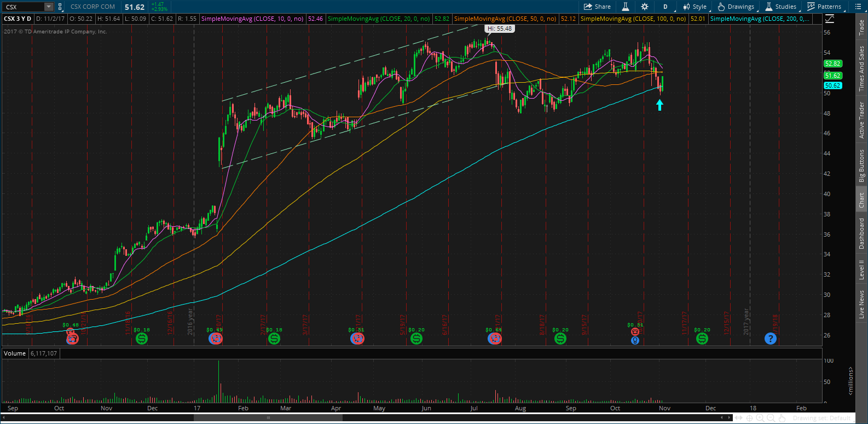Click the 51.62 last price label

pyautogui.click(x=832, y=76)
